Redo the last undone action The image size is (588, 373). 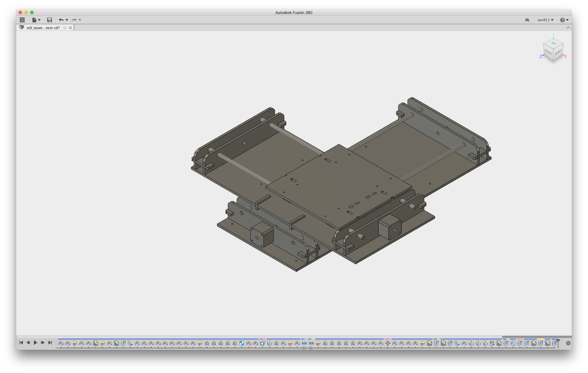tap(74, 20)
